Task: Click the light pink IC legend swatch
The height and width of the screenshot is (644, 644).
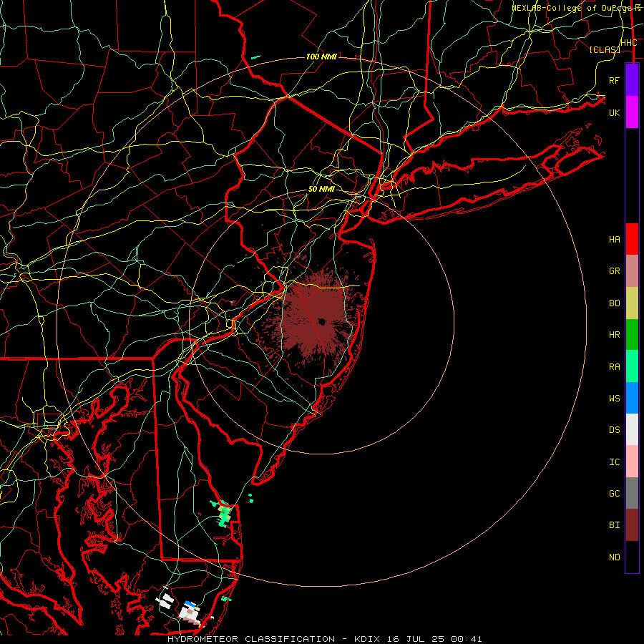Action: pyautogui.click(x=632, y=462)
